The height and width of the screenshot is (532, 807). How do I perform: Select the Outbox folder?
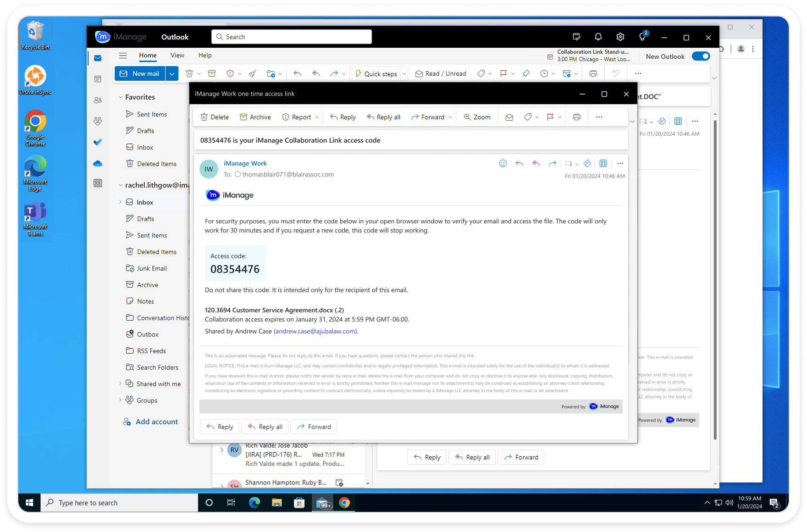click(148, 334)
